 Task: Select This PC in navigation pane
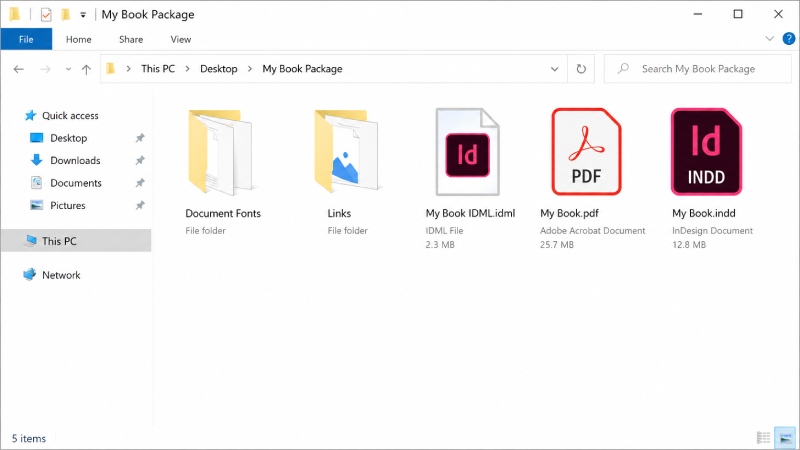(x=76, y=241)
